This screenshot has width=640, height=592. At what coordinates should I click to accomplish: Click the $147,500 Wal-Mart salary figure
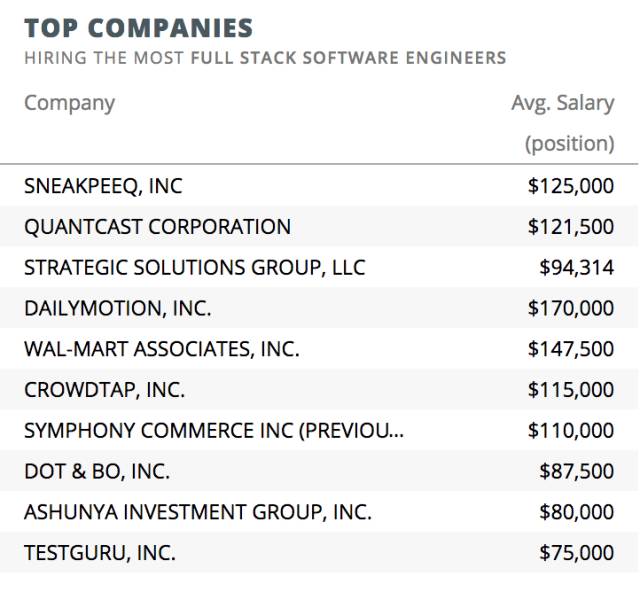coord(570,350)
